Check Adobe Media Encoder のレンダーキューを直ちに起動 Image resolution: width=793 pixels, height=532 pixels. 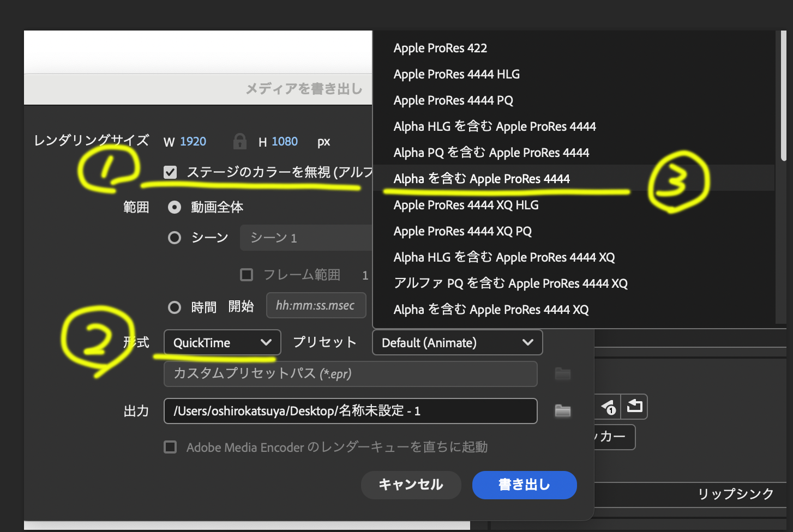pos(170,447)
